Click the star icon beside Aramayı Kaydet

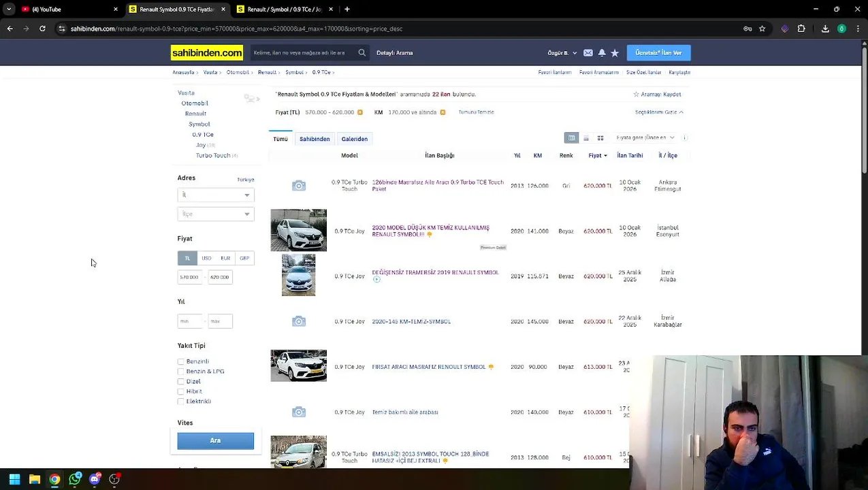click(637, 95)
